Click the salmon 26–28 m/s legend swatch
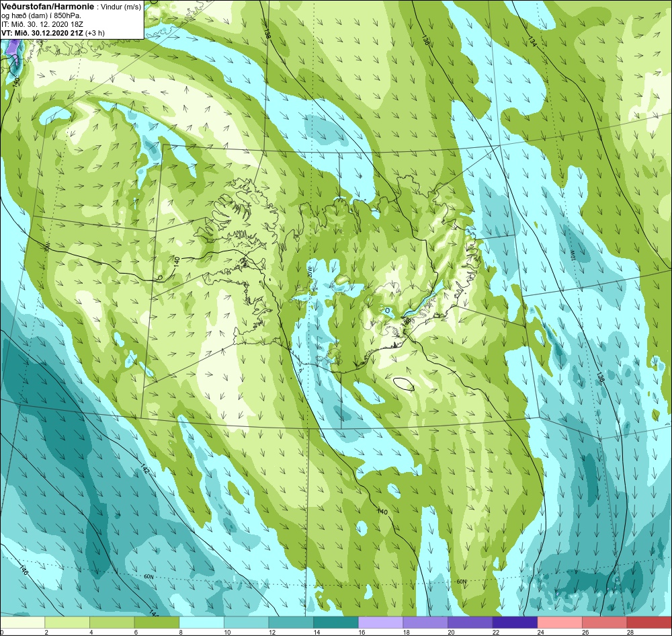The height and width of the screenshot is (636, 672). point(604,623)
